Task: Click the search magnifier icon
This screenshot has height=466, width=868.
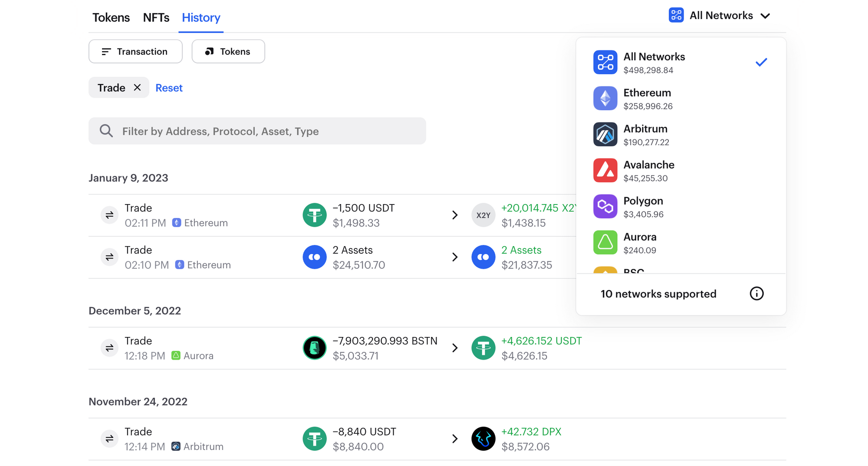Action: (106, 131)
